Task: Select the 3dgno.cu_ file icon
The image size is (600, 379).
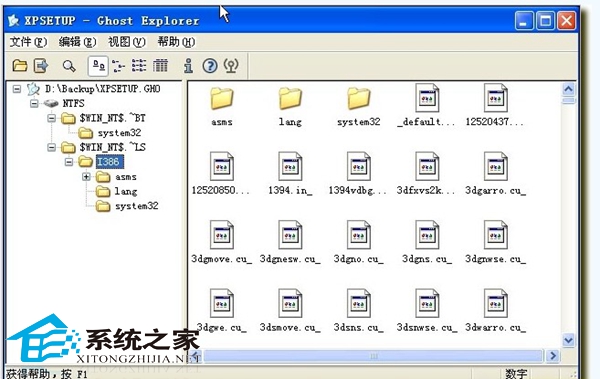Action: tap(359, 235)
